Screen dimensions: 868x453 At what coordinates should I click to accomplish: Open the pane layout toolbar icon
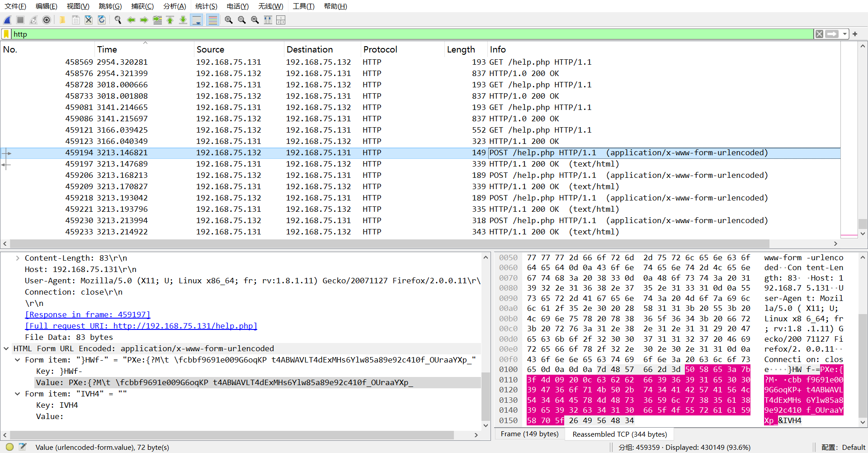(x=281, y=20)
